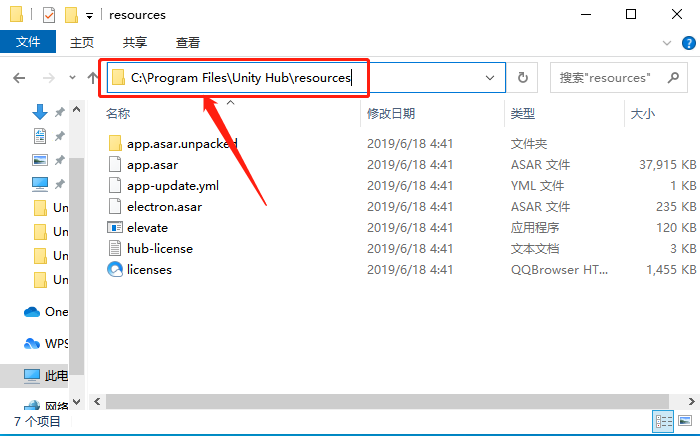
Task: Open the quick access toolbar customize dropdown
Action: click(x=89, y=16)
